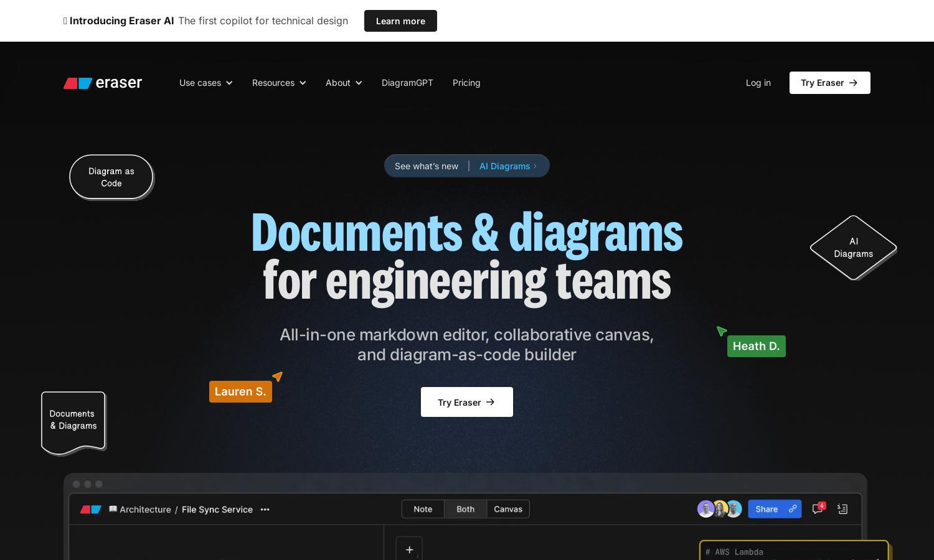Click the collaborator avatars group

(x=720, y=509)
